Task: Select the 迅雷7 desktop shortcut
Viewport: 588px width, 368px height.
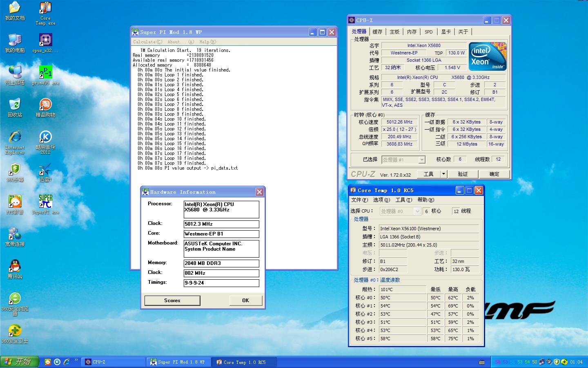Action: click(x=45, y=173)
